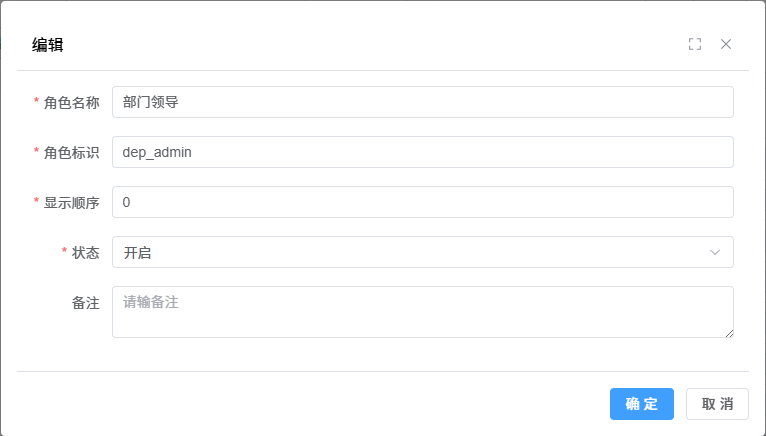This screenshot has width=766, height=436.
Task: Click the 角色名称 field label
Action: click(x=72, y=102)
